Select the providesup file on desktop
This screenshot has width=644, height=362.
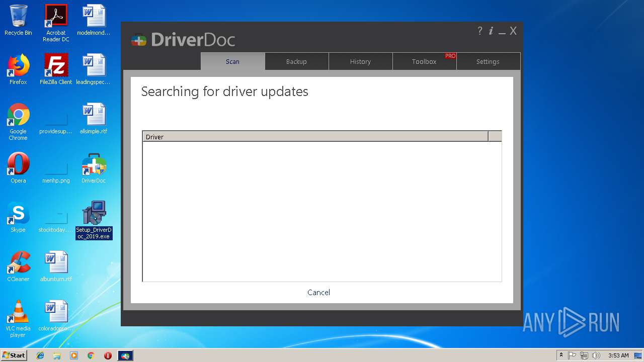(56, 122)
